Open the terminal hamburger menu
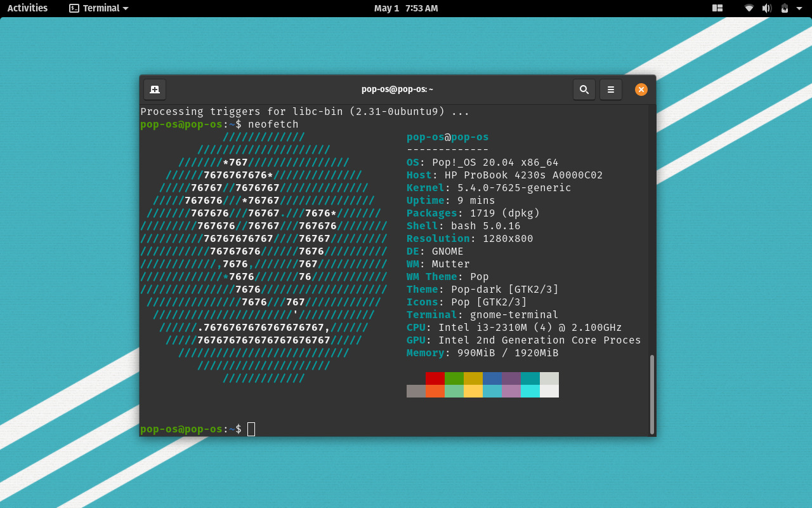 pos(610,90)
